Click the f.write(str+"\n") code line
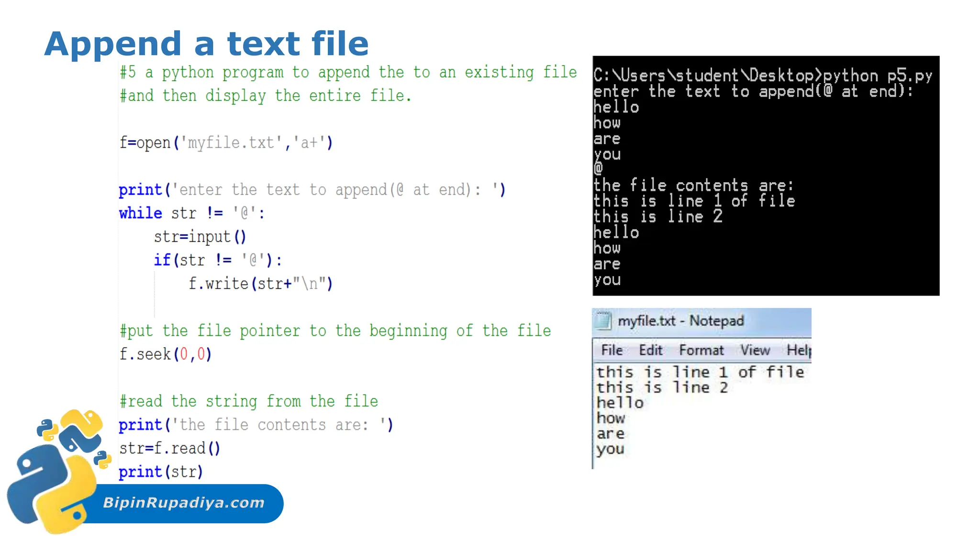The image size is (980, 551). [x=260, y=284]
